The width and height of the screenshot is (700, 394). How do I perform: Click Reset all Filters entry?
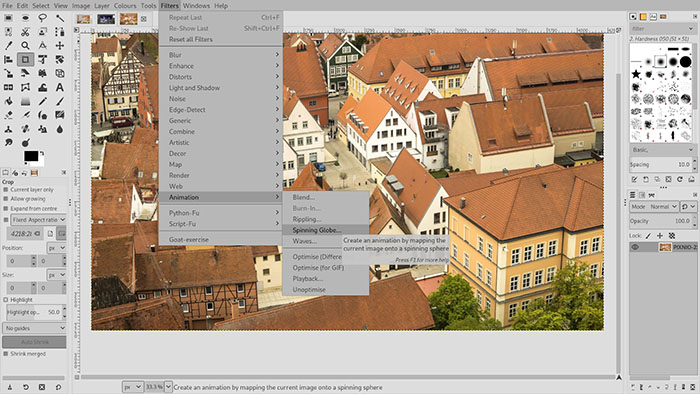pos(221,39)
